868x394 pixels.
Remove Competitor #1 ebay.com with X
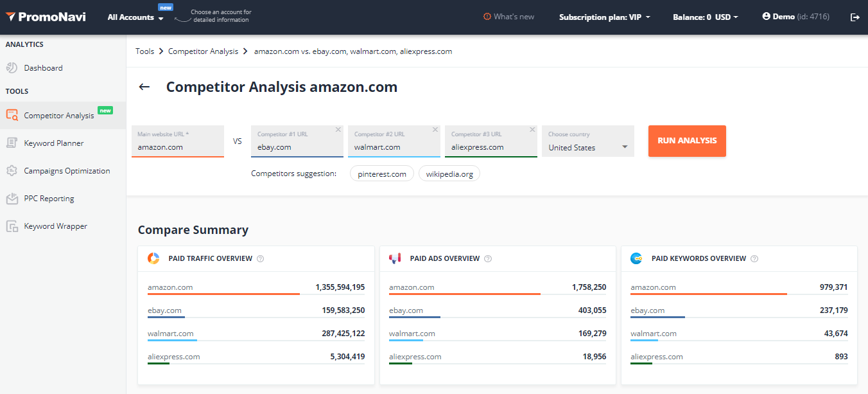click(338, 130)
